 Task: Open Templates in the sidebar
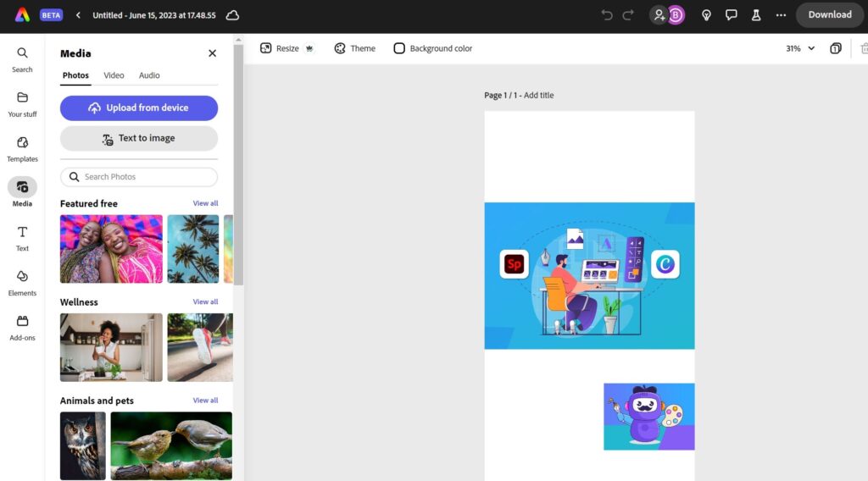pyautogui.click(x=22, y=149)
